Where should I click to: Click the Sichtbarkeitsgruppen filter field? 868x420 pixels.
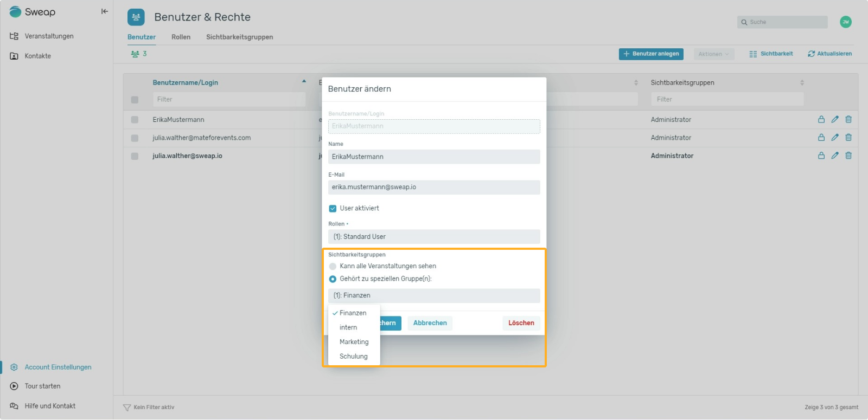tap(727, 100)
